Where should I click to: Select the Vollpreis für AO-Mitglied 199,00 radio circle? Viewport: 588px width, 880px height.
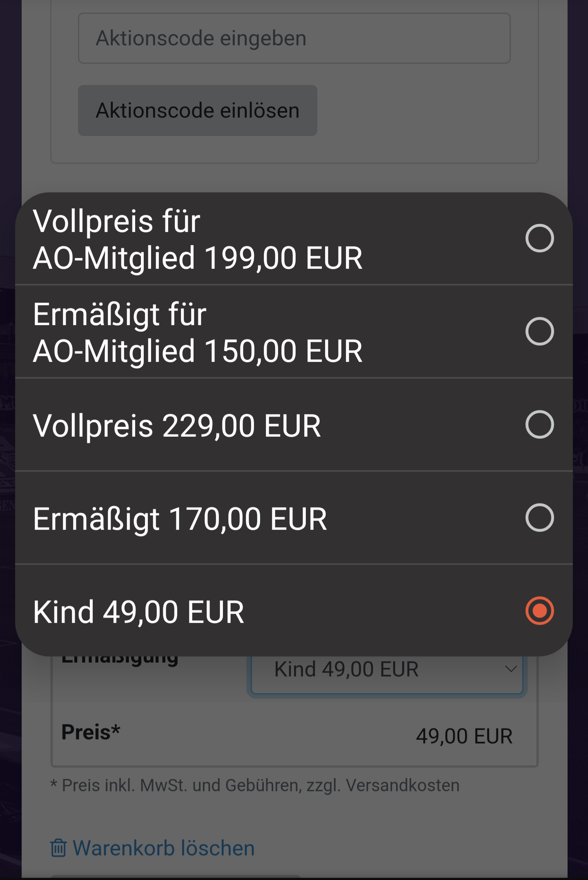coord(539,238)
